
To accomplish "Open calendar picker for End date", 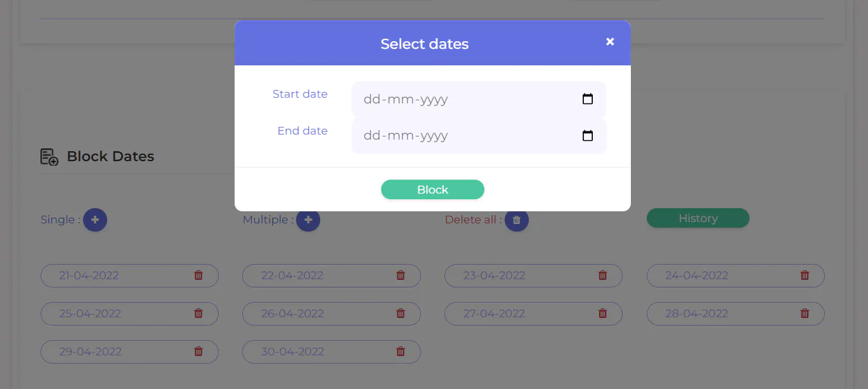I will pyautogui.click(x=588, y=136).
